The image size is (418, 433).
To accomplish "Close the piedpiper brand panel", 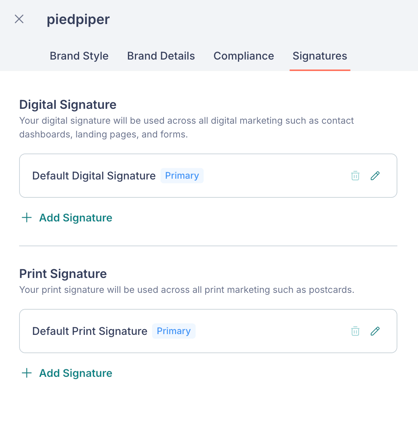I will click(x=19, y=19).
